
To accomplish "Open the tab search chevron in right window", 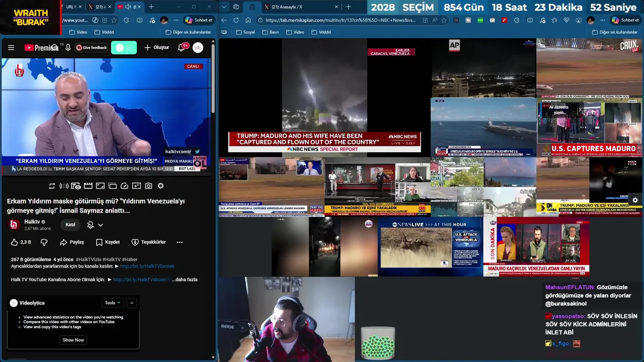I will [x=224, y=7].
